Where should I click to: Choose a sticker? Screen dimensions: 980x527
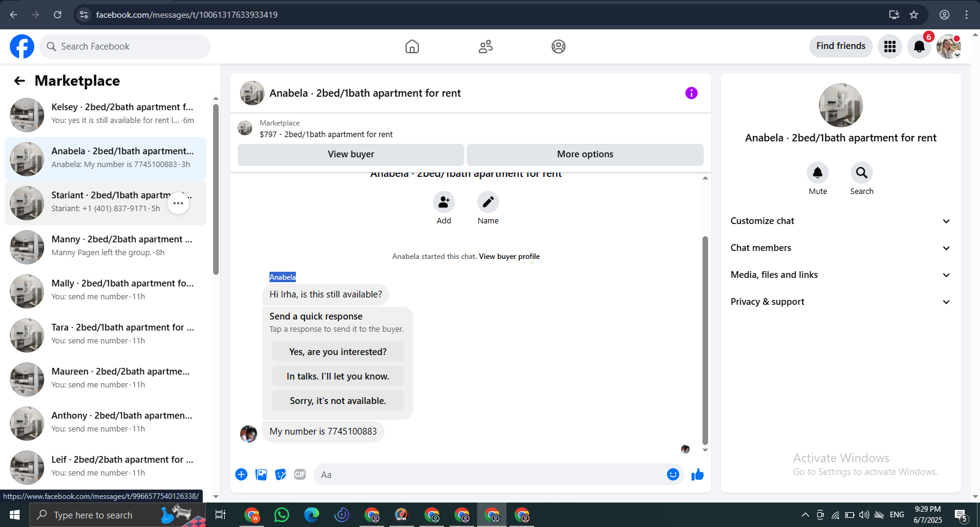pos(281,474)
